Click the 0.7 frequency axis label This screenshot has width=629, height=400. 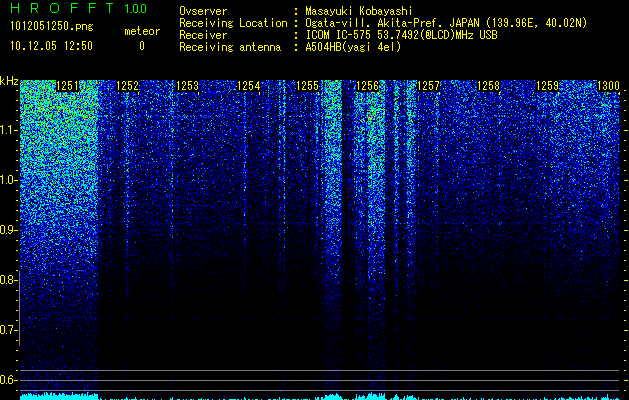(x=8, y=330)
